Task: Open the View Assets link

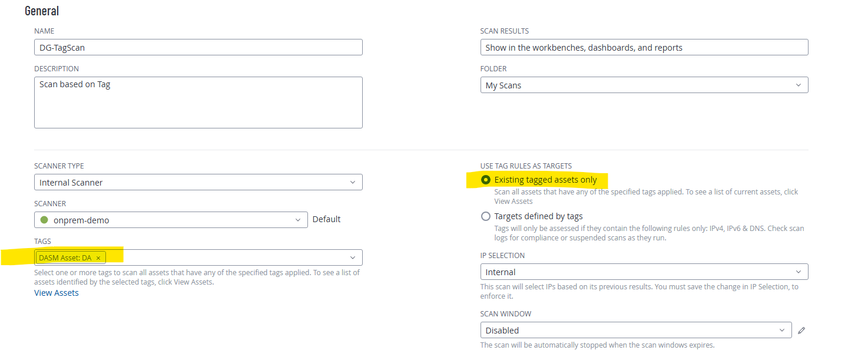Action: tap(57, 293)
